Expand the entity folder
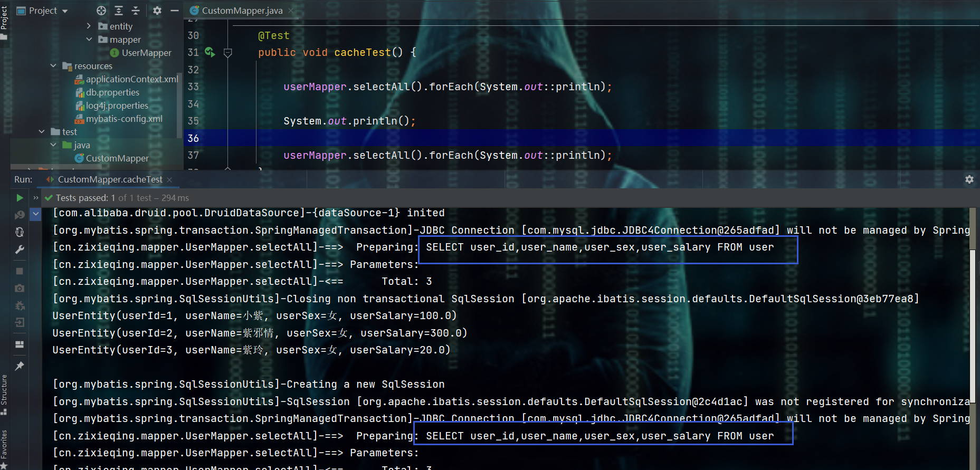980x470 pixels. pyautogui.click(x=89, y=26)
